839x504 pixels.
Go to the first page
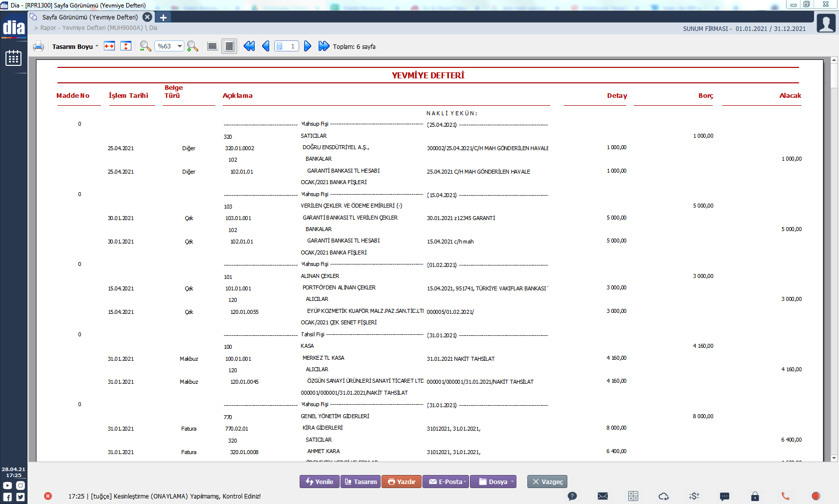tap(249, 46)
